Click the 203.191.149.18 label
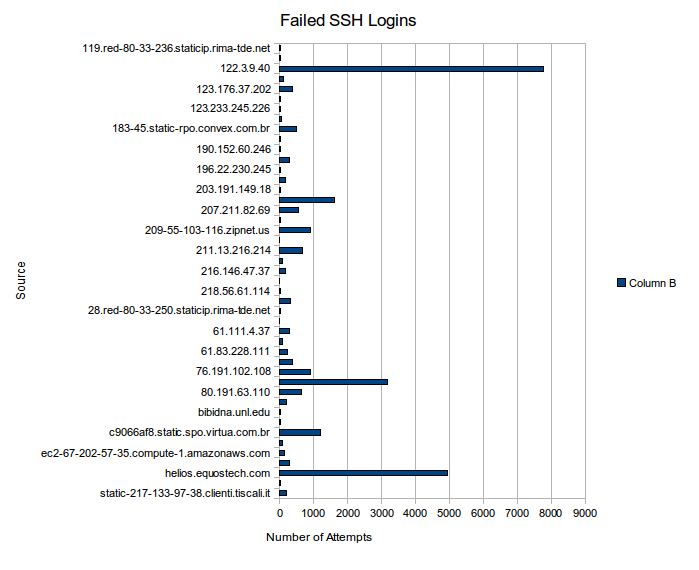699x570 pixels. tap(233, 189)
